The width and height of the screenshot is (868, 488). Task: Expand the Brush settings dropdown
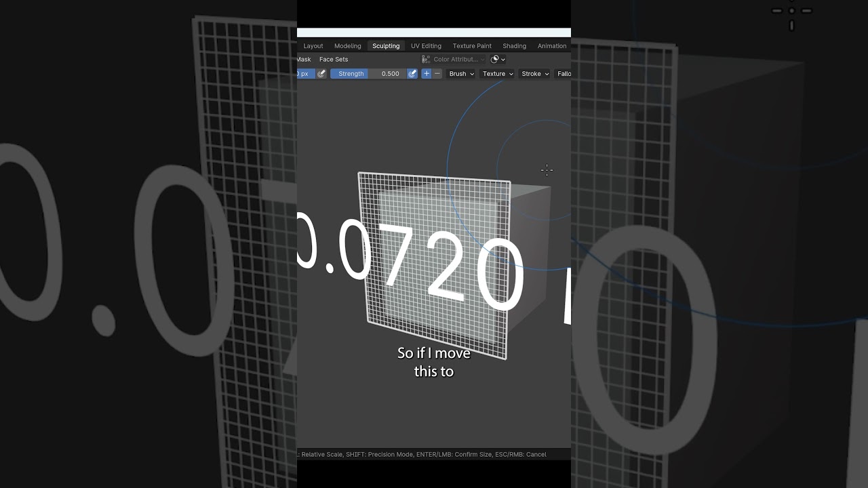[461, 74]
